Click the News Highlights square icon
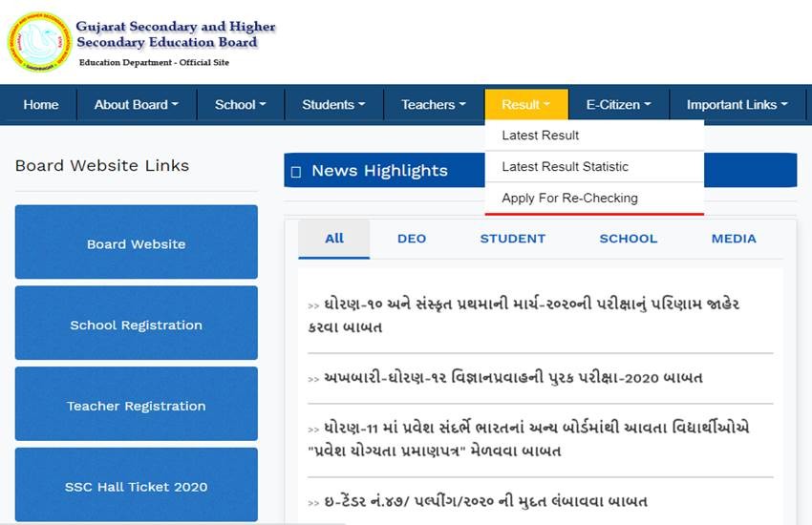The height and width of the screenshot is (525, 812). tap(295, 172)
